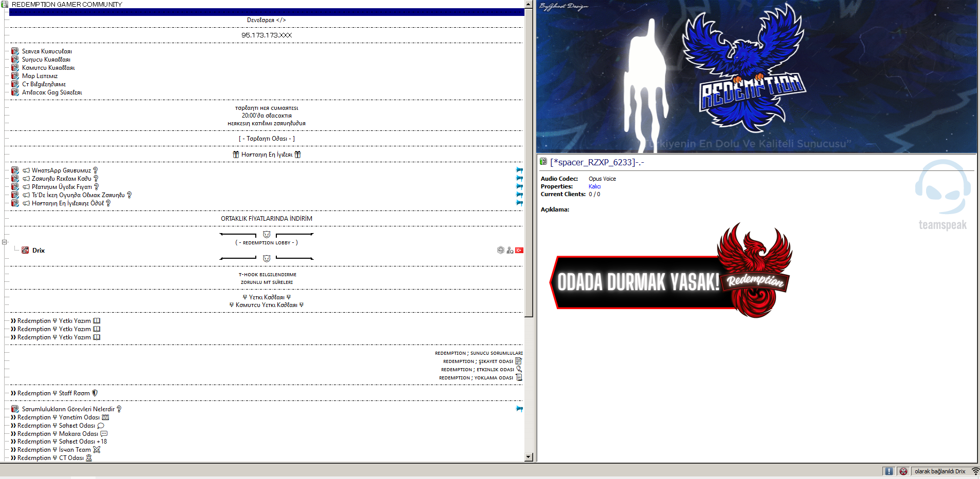Click blue flag icon on WнαтsApp Gяυвυмυz row

click(519, 170)
